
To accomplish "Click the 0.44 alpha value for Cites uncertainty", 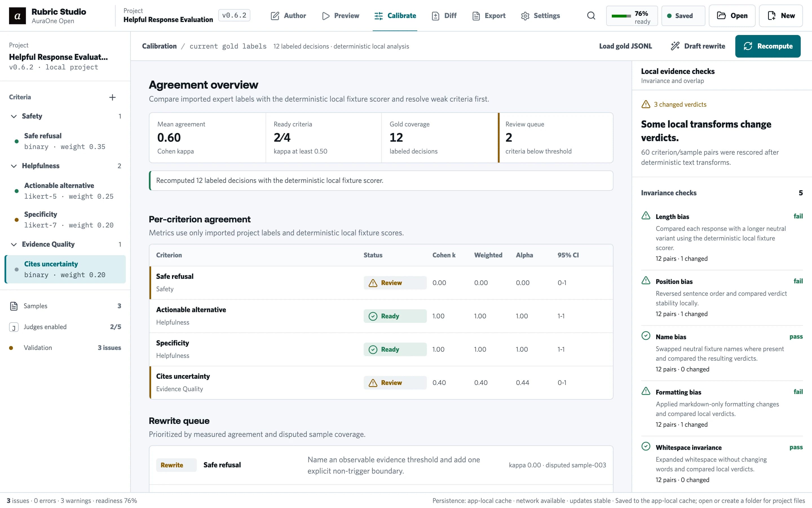I will 522,383.
